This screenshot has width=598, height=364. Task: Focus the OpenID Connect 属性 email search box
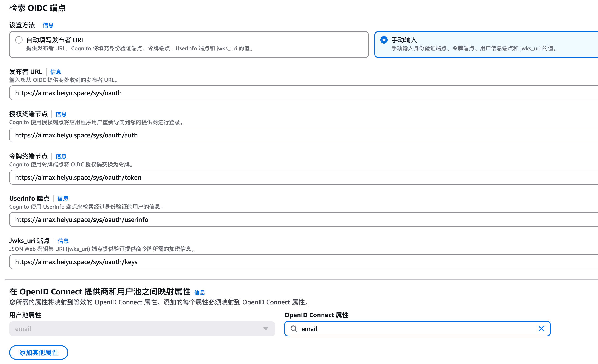coord(413,329)
